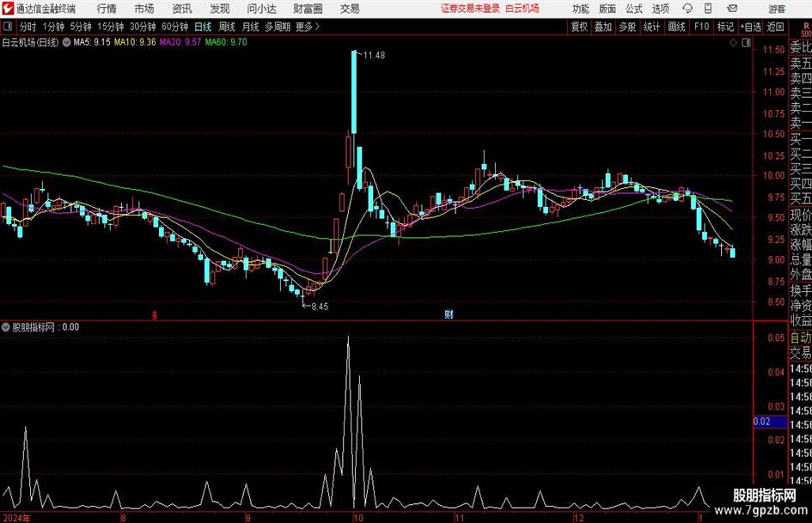Select the 日线 daily tab
The width and height of the screenshot is (812, 523).
203,27
